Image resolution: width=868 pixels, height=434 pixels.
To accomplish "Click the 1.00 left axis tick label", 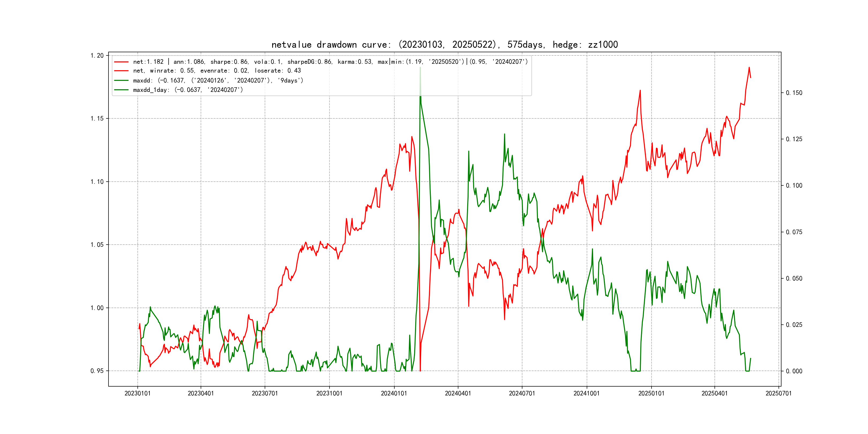I will 97,308.
